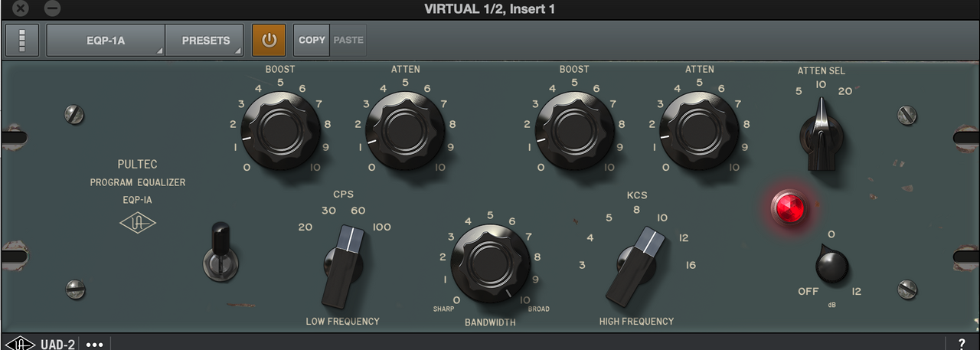The width and height of the screenshot is (980, 350).
Task: Click the PULTEC brand text
Action: 138,164
